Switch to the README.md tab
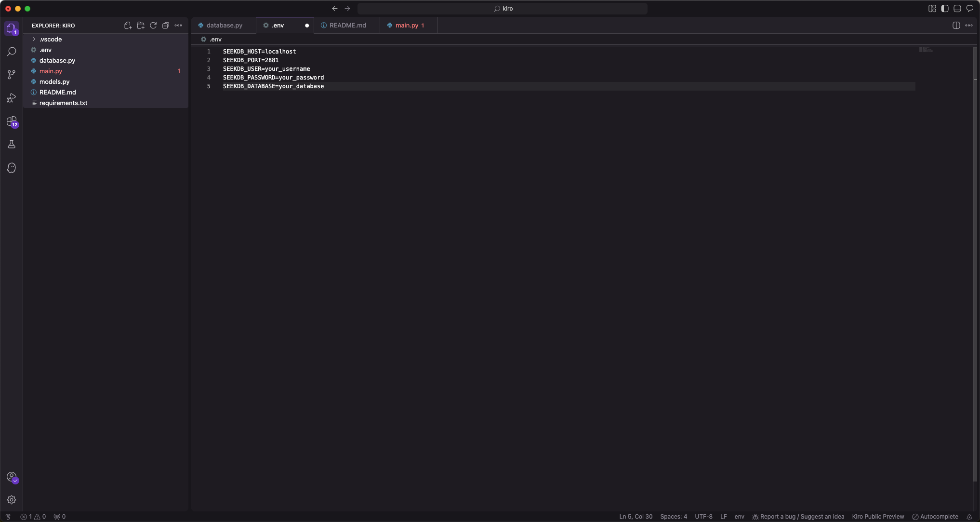The height and width of the screenshot is (522, 980). (x=347, y=26)
